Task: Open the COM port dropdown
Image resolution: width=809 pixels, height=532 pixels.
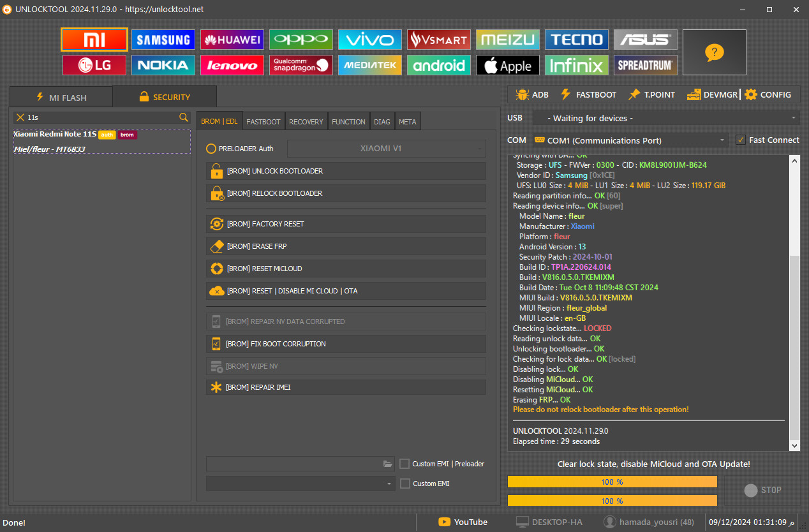Action: 630,140
